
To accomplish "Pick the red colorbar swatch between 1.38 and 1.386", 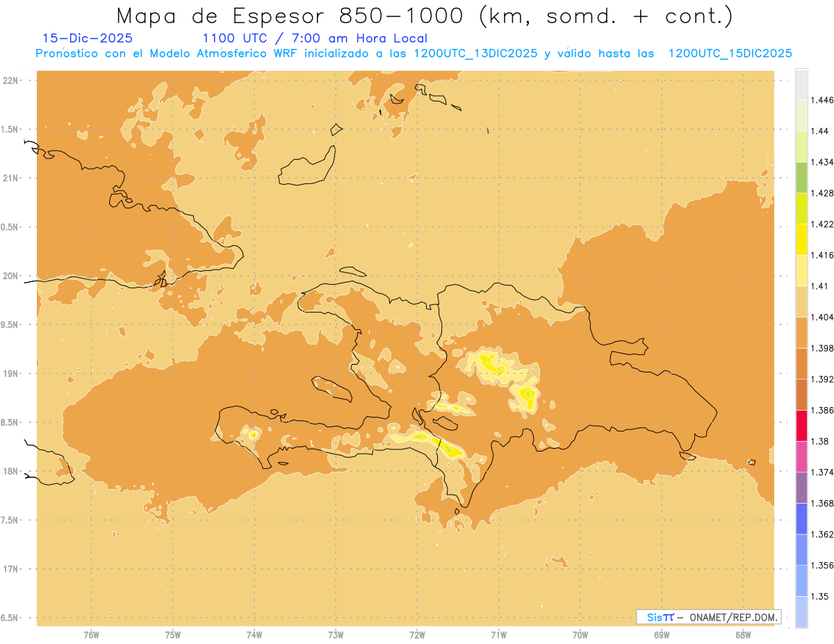I will 801,425.
